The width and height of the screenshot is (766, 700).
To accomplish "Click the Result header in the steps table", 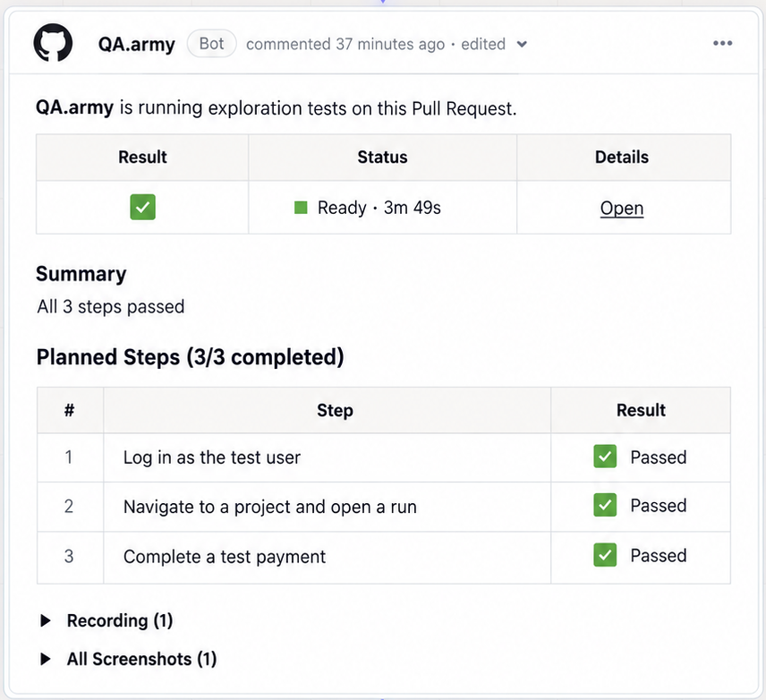I will [x=641, y=410].
